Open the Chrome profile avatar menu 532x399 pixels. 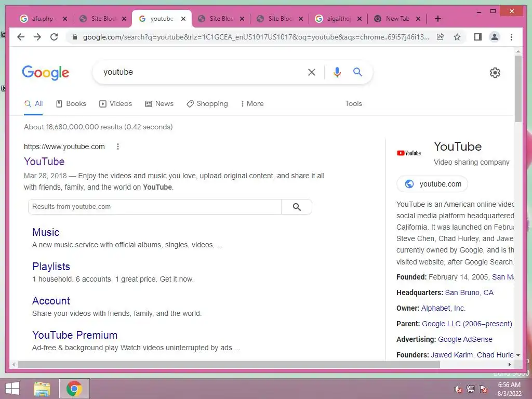pyautogui.click(x=495, y=37)
